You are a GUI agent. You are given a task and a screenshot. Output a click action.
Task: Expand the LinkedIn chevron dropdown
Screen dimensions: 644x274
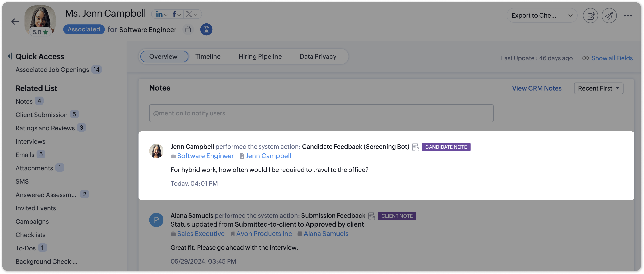(x=166, y=15)
